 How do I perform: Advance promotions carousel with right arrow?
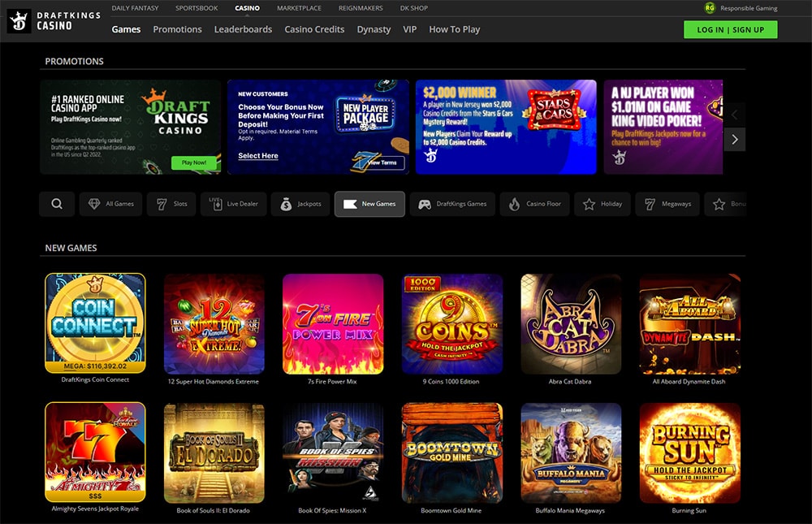pyautogui.click(x=735, y=140)
